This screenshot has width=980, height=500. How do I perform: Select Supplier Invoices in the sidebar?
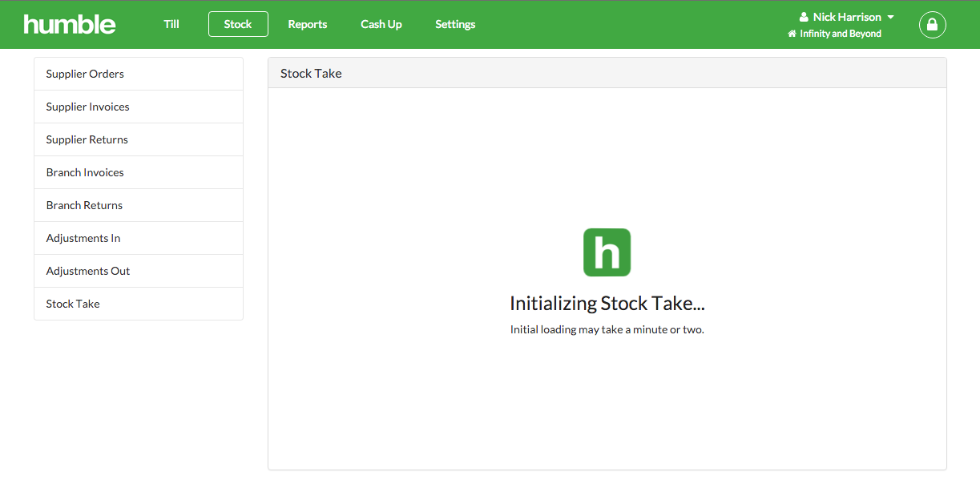[139, 107]
